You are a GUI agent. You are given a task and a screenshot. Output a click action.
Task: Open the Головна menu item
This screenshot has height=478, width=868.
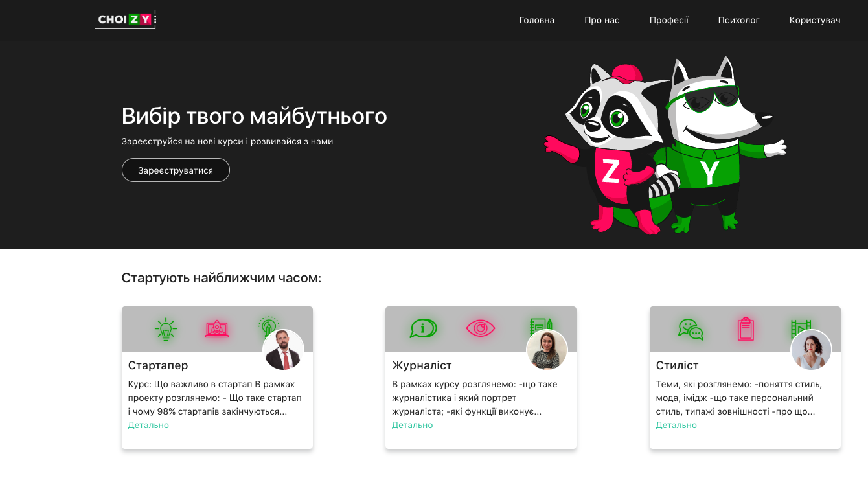(x=537, y=20)
